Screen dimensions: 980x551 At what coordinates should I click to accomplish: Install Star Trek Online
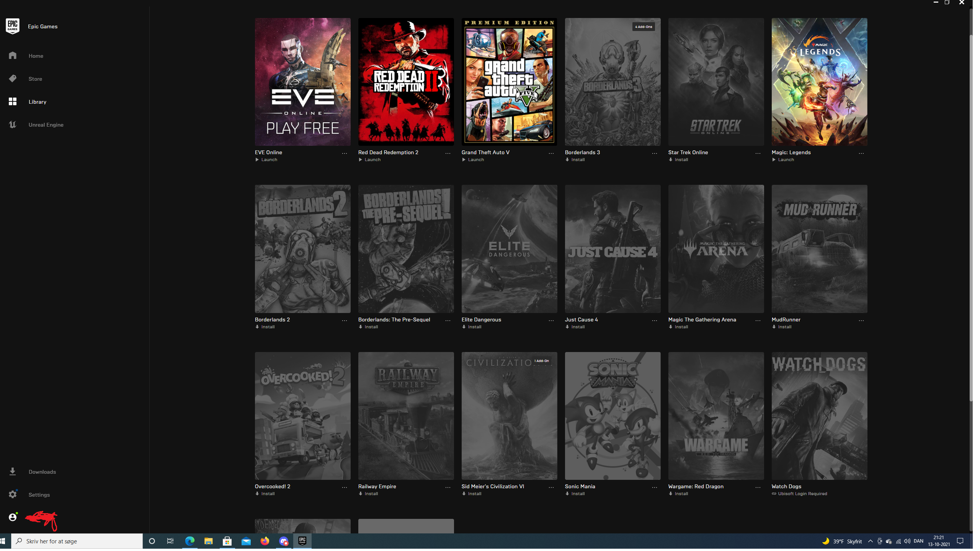[x=679, y=160]
